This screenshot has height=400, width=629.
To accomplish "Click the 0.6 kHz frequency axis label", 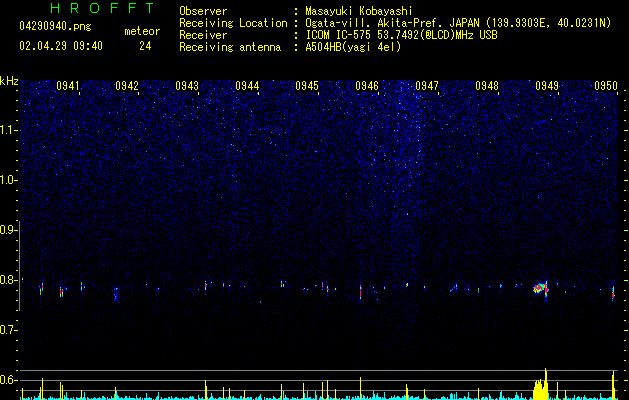I will pyautogui.click(x=8, y=380).
